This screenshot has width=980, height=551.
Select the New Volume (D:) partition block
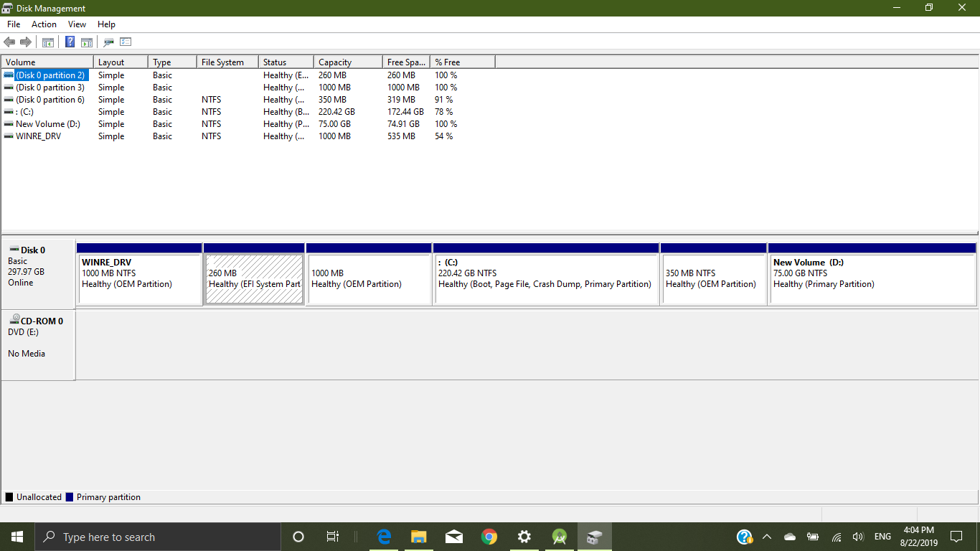[872, 274]
